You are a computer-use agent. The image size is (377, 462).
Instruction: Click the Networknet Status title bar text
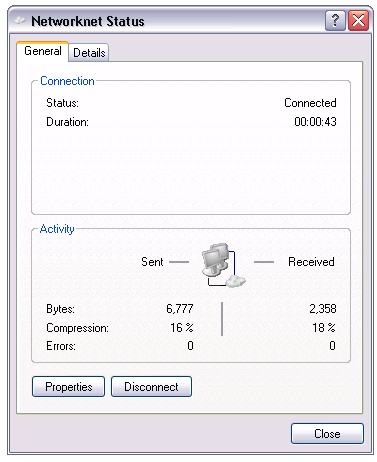88,21
